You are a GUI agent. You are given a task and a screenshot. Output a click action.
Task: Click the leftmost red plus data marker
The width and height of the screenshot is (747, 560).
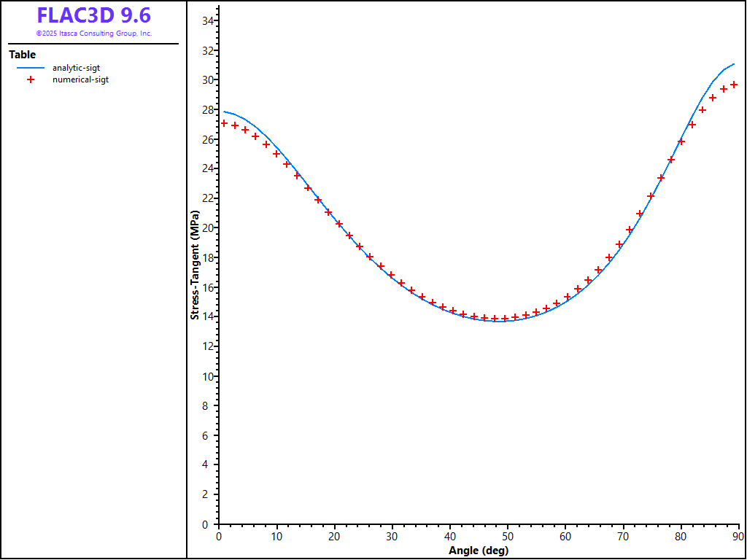(x=224, y=123)
